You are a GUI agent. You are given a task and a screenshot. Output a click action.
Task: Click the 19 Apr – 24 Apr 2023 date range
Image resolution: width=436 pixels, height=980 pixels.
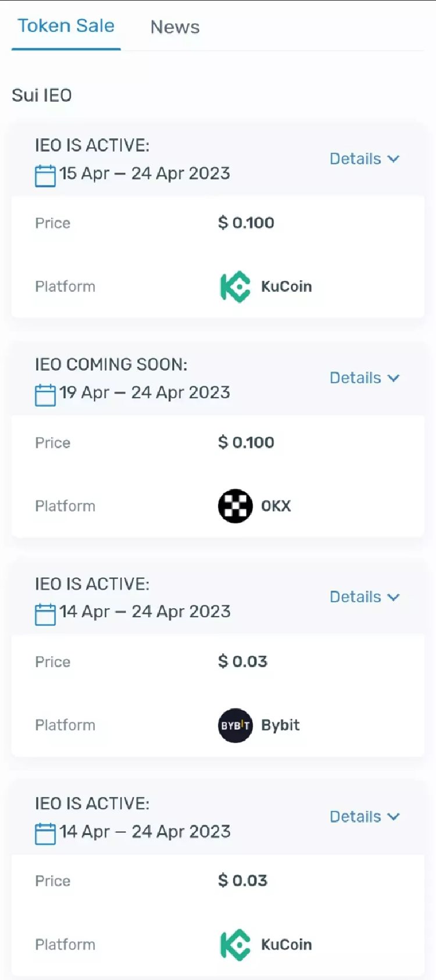145,392
